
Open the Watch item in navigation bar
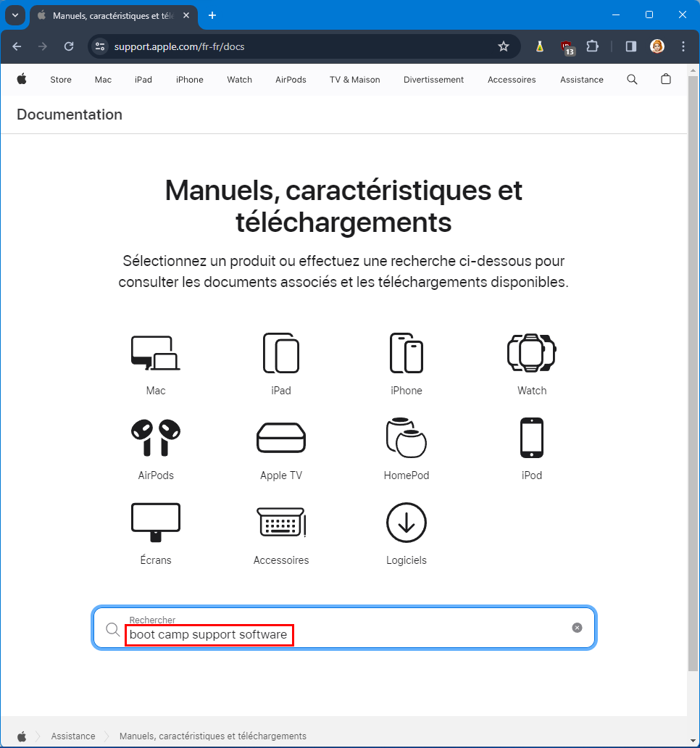239,80
